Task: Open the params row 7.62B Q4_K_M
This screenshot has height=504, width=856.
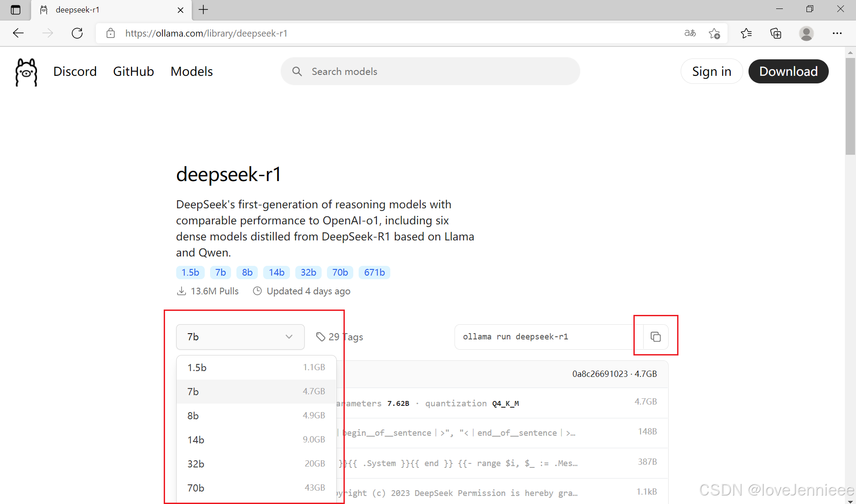Action: point(502,403)
